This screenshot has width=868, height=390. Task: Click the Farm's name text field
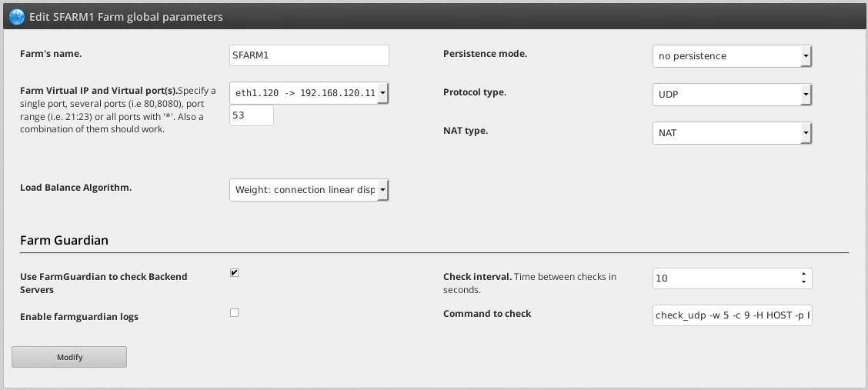pyautogui.click(x=309, y=55)
